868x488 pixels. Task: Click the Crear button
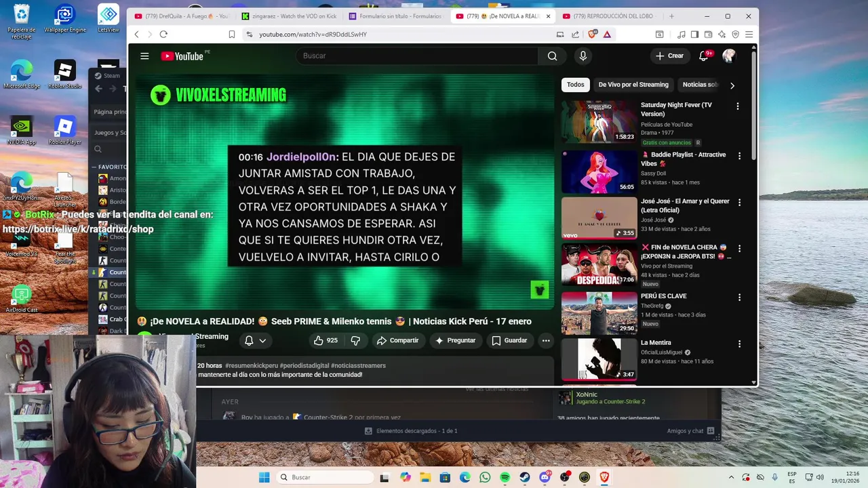click(670, 56)
